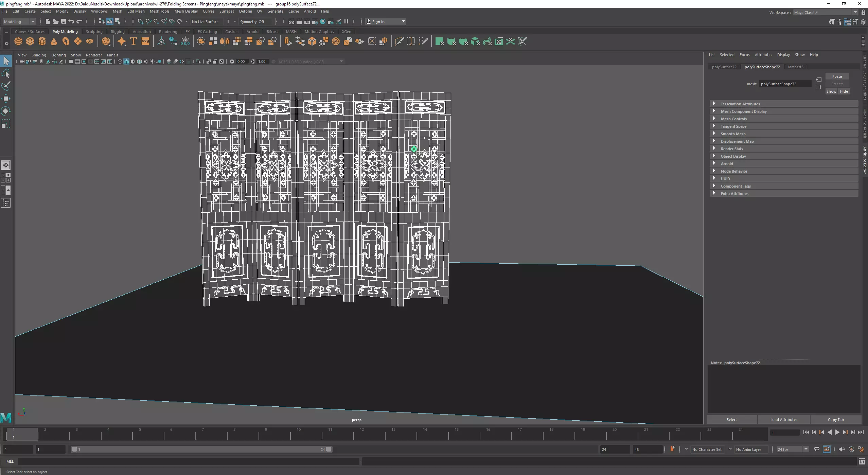Switch to the lambert5 tab
The image size is (868, 475).
click(x=796, y=67)
